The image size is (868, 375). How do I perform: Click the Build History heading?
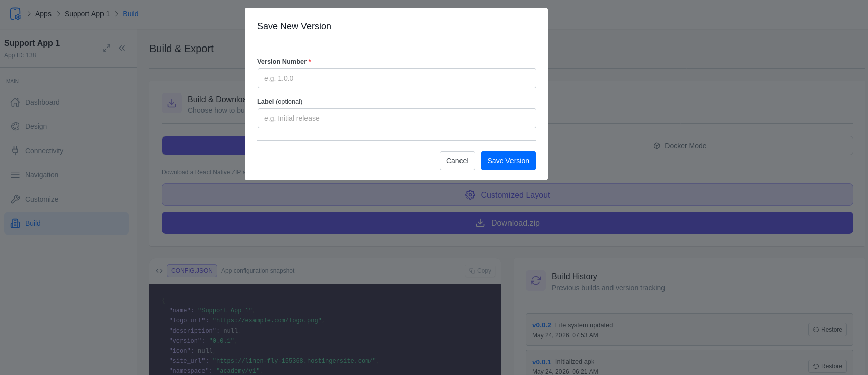pos(575,276)
